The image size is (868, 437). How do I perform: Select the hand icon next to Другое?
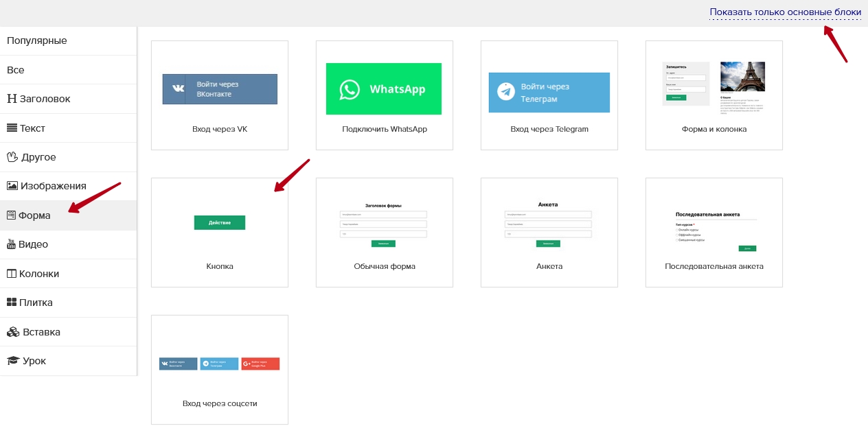[x=12, y=157]
